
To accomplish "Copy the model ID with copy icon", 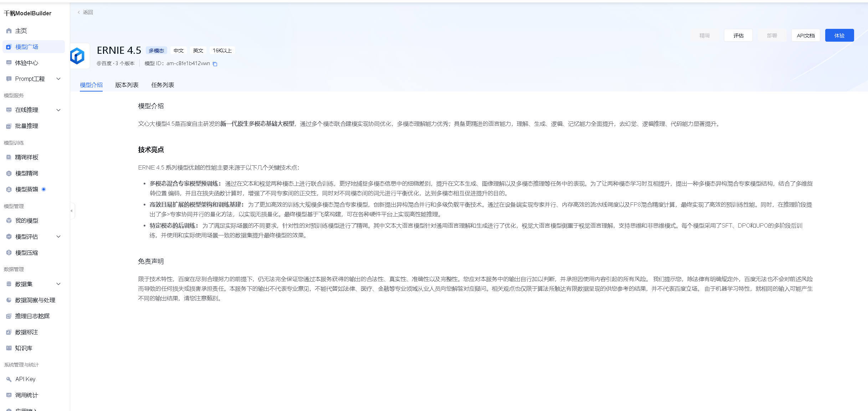I will pyautogui.click(x=215, y=64).
